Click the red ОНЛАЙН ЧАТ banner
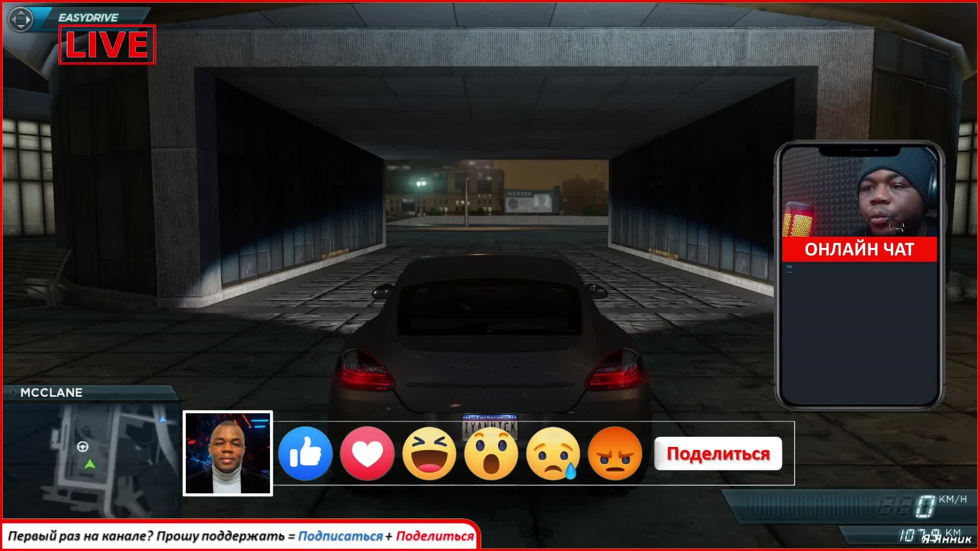Image resolution: width=980 pixels, height=551 pixels. [859, 249]
